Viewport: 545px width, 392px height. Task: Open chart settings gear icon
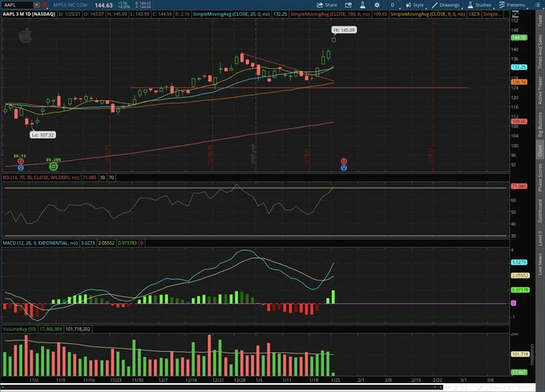point(377,5)
